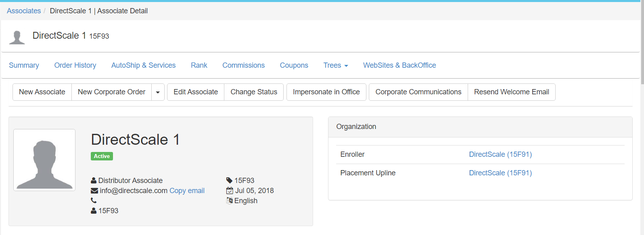Open the Enroller DirectScale (15F91) link

point(500,154)
